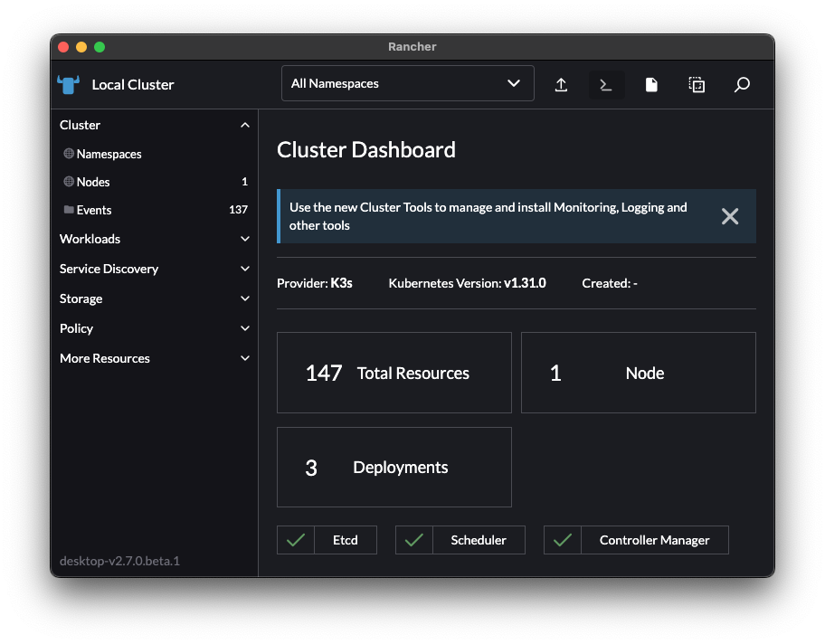Click the Etcd status checkmark icon
Screen dimensions: 825x644
coord(295,540)
